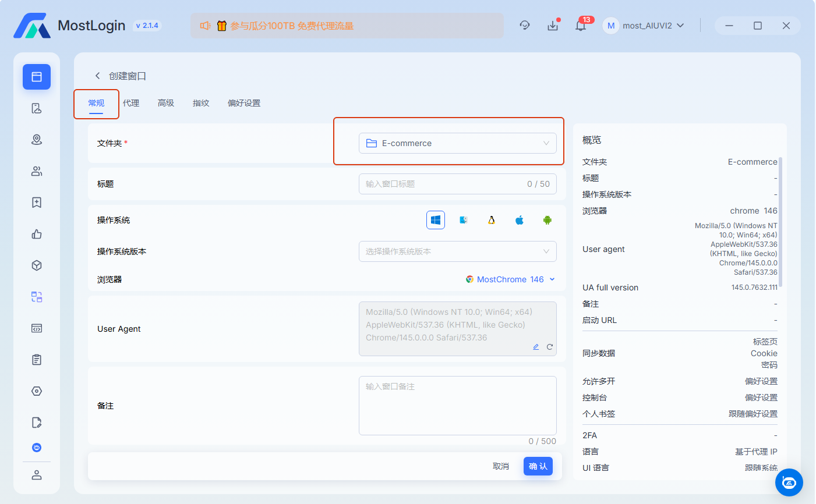Click the E-commerce value in overview panel
The height and width of the screenshot is (504, 816).
coord(753,162)
